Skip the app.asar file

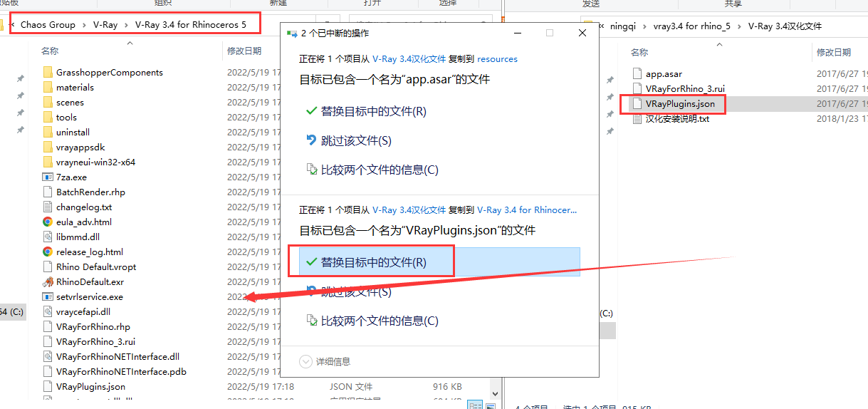coord(348,140)
